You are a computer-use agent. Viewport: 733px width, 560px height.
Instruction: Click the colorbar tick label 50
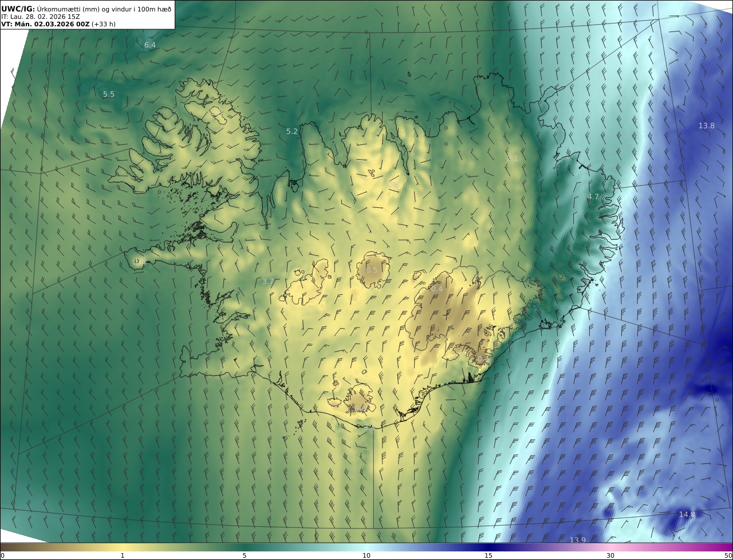click(x=728, y=555)
